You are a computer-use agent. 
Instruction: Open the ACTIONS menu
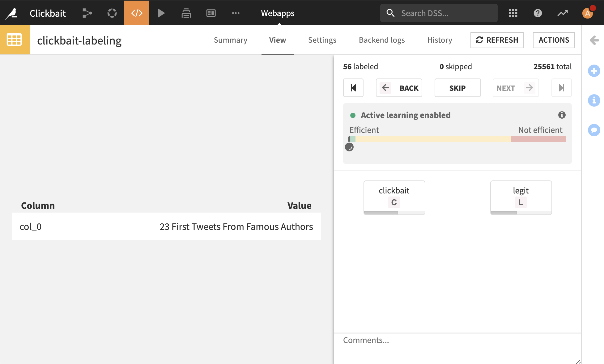tap(554, 40)
